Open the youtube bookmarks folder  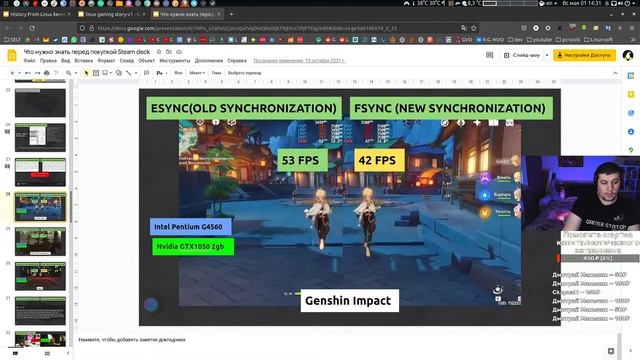coord(539,40)
